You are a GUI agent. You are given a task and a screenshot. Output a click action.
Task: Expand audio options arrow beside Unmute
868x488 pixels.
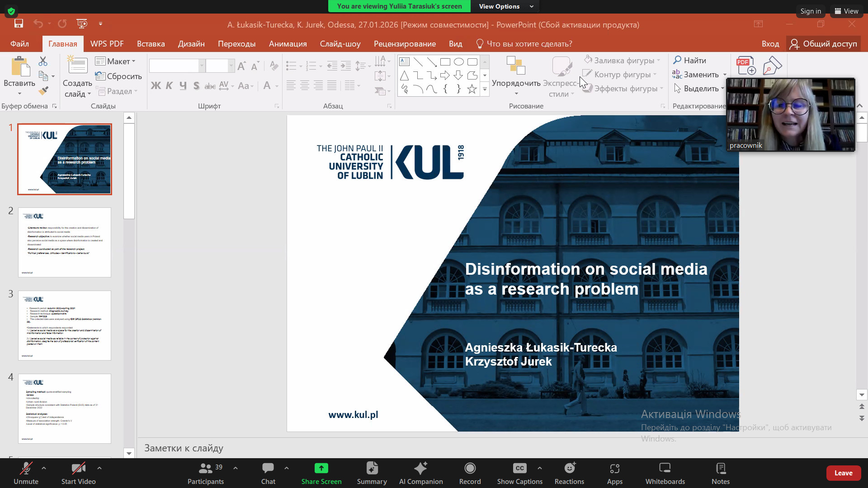click(44, 468)
